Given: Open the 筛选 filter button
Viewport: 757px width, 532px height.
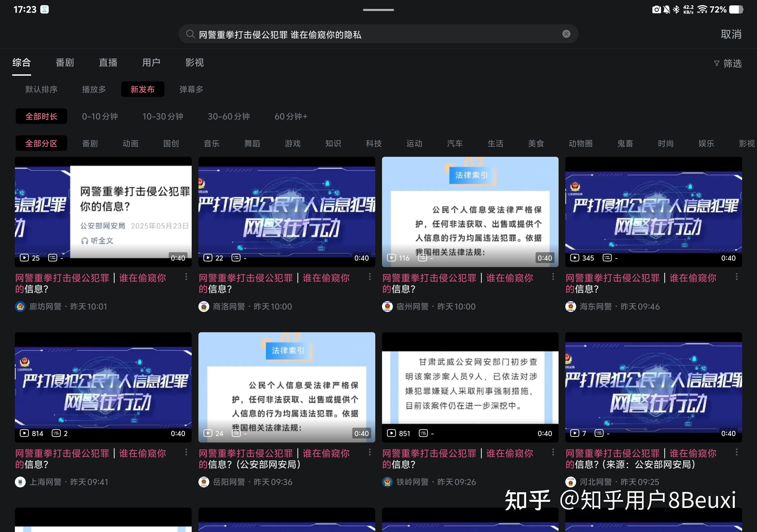Looking at the screenshot, I should [x=728, y=63].
